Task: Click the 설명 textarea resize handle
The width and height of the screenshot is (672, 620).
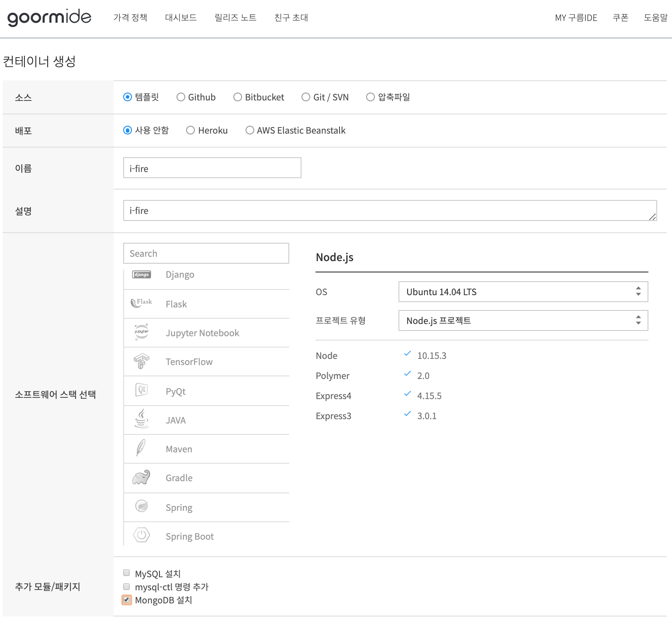Action: tap(652, 217)
